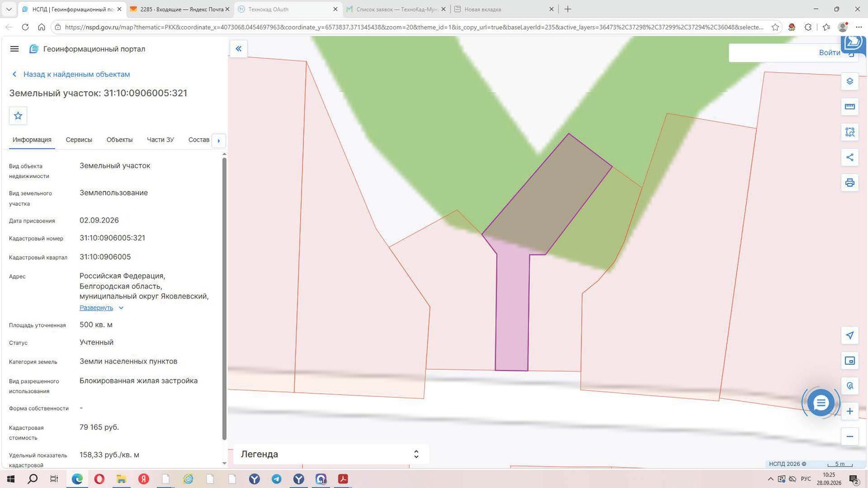Expand the full address chevron
The image size is (868, 488).
pyautogui.click(x=121, y=308)
